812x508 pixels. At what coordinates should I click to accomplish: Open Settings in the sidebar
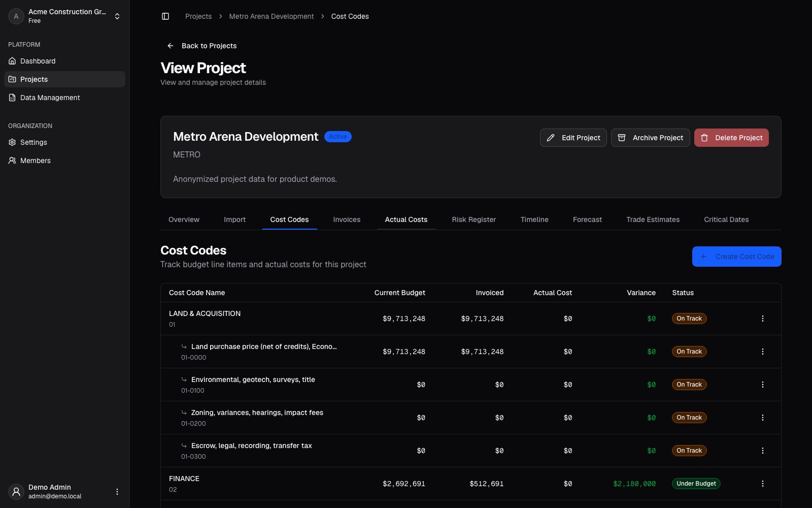click(65, 142)
